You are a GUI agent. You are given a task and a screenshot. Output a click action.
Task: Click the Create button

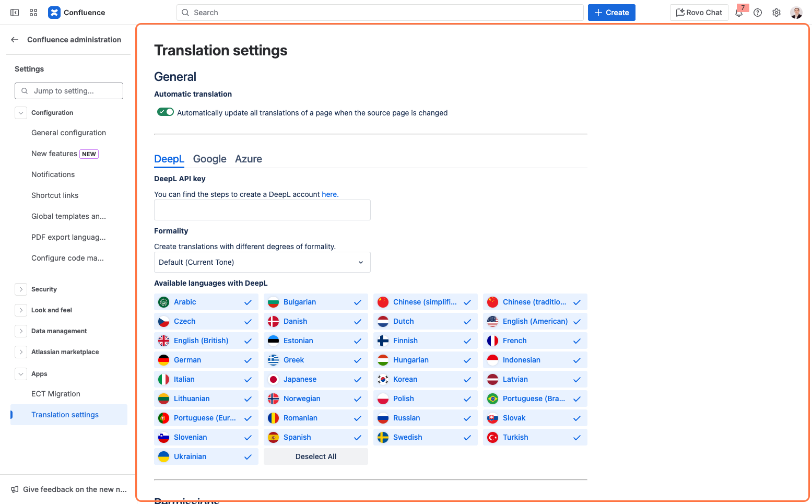click(611, 13)
